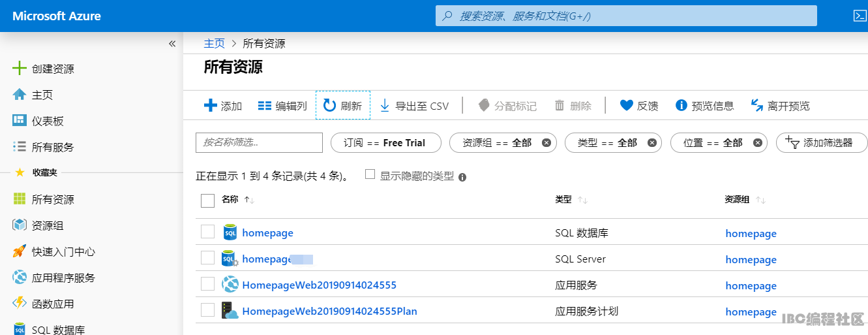Open Feedback from the toolbar
Image resolution: width=868 pixels, height=335 pixels.
coord(639,106)
